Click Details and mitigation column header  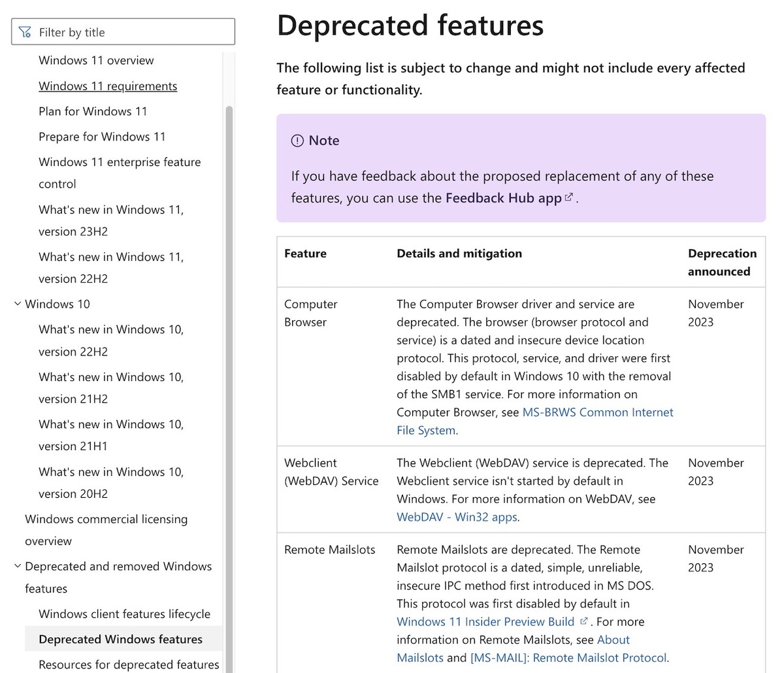(x=459, y=254)
